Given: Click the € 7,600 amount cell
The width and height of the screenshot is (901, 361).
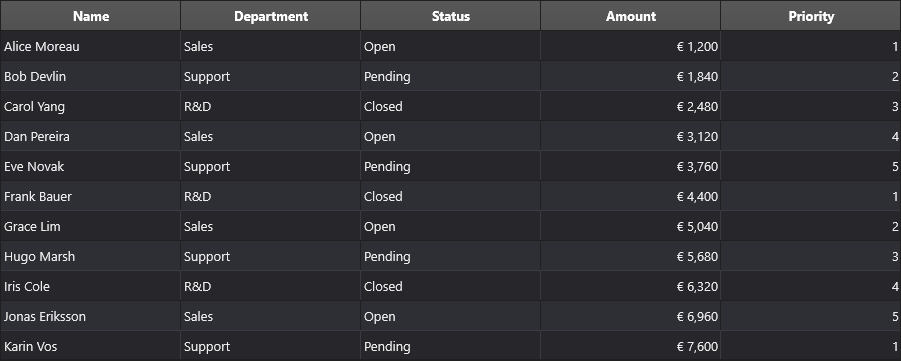Looking at the screenshot, I should point(630,345).
